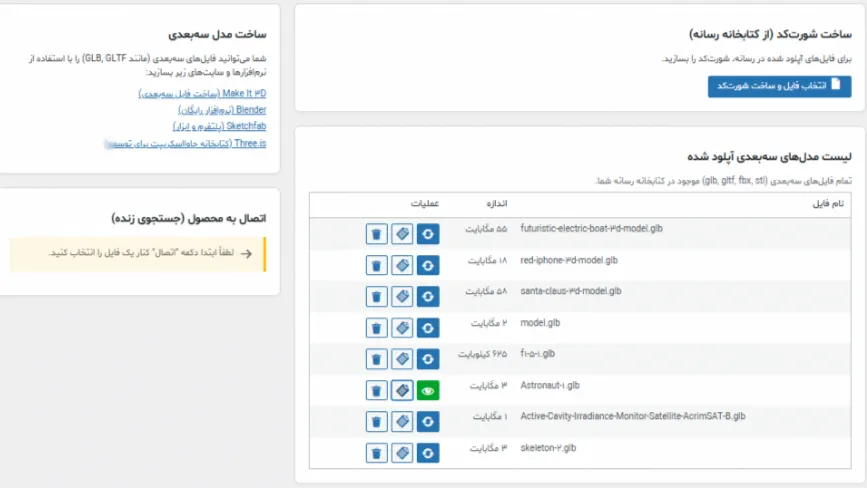Viewport: 867px width, 488px height.
Task: Click the blue 'انتخاب فایل و ساخت شورت‌کد' button
Action: (x=779, y=86)
